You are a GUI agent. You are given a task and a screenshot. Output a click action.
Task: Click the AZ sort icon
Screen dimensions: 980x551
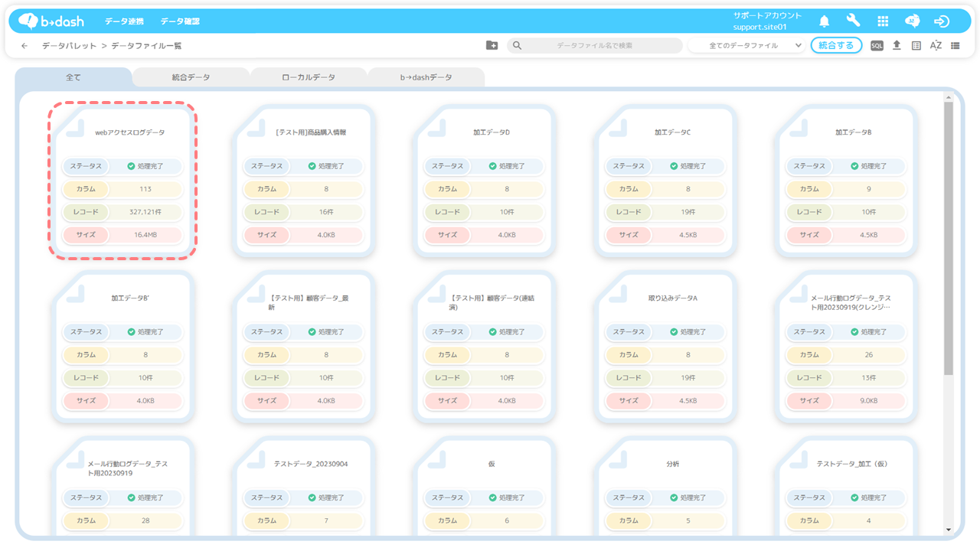pos(936,46)
